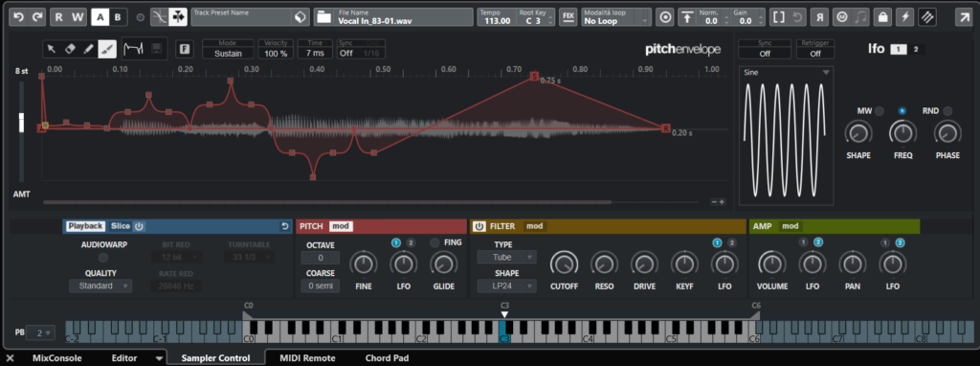Select the eraser tool

tap(70, 49)
